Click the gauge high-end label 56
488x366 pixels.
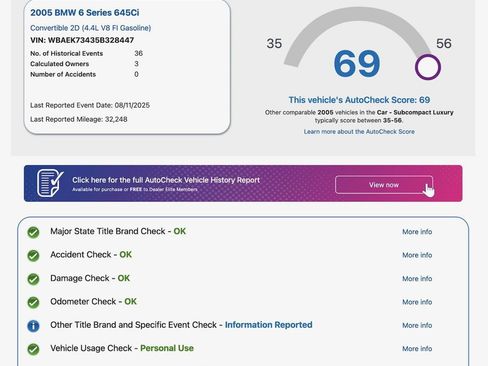point(444,44)
